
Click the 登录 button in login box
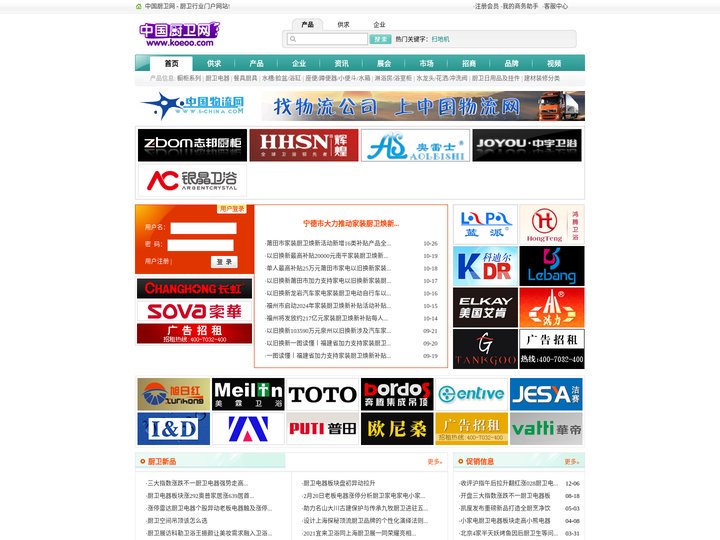pyautogui.click(x=224, y=262)
